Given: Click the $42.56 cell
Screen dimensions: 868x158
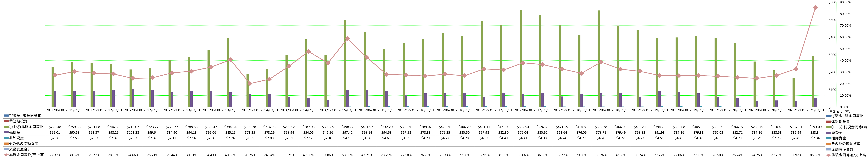Looking at the screenshot, I should (x=328, y=132).
